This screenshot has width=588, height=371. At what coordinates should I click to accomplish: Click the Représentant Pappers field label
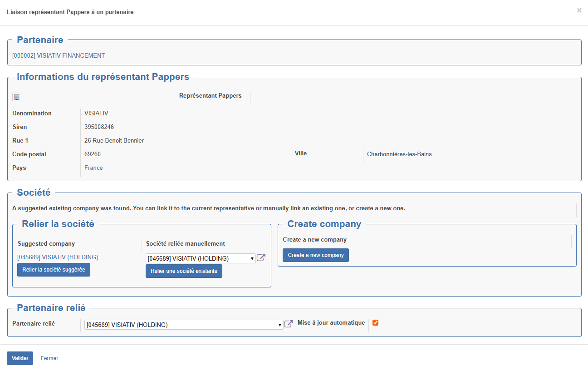tap(211, 96)
